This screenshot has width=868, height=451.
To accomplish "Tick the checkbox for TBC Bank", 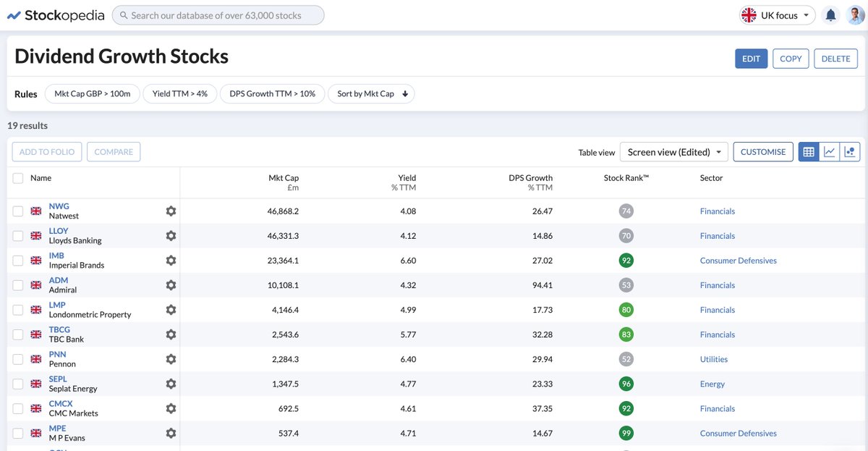I will 18,334.
